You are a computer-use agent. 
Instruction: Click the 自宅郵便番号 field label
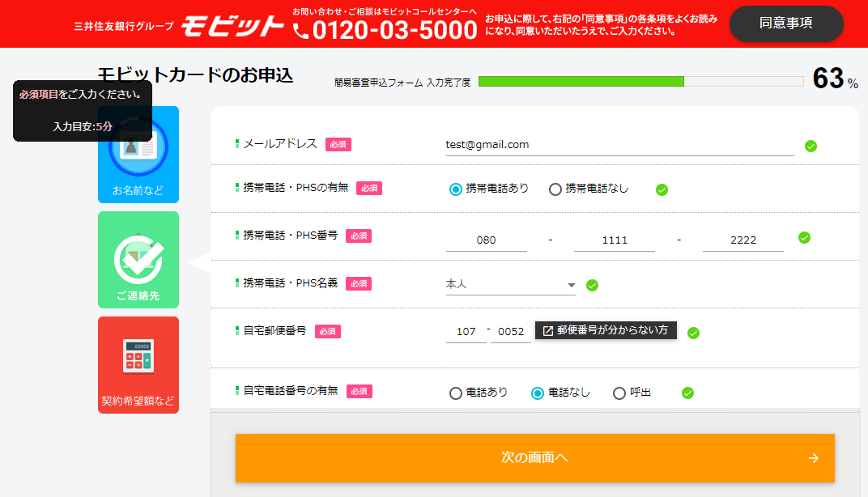274,331
